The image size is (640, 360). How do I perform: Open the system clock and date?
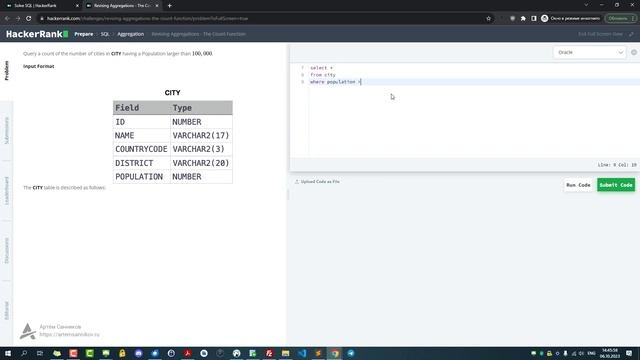click(x=610, y=353)
